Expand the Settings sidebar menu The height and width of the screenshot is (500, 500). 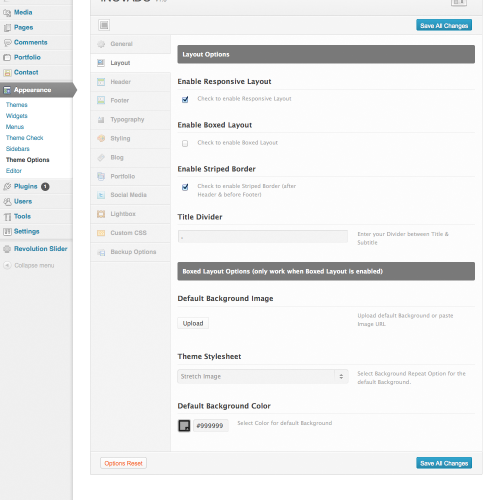tap(26, 231)
